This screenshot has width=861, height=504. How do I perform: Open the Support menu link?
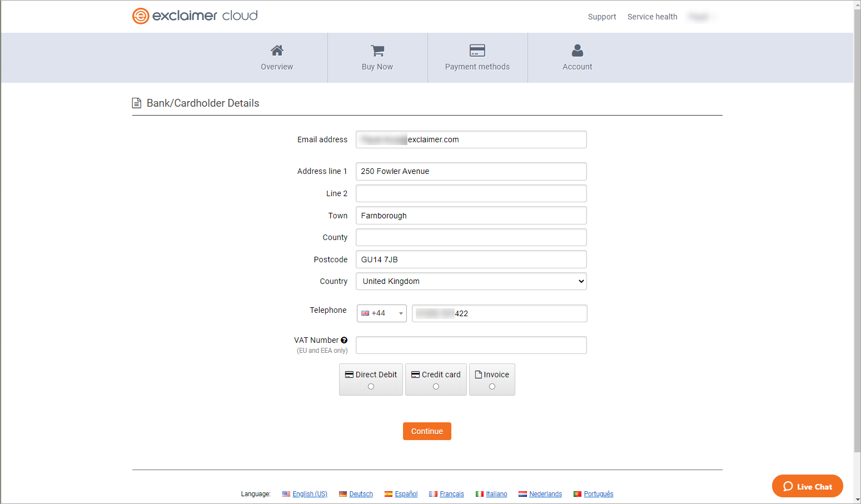pos(601,17)
